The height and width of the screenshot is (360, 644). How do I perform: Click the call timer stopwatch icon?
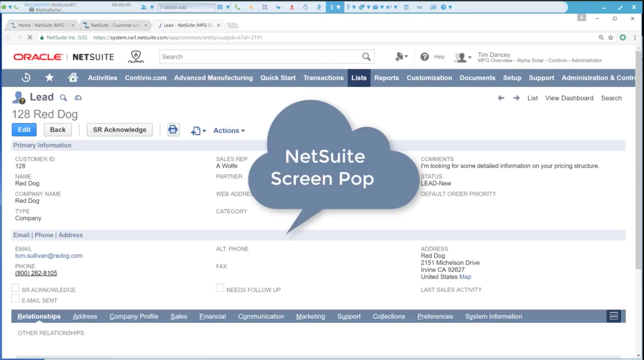tap(305, 7)
